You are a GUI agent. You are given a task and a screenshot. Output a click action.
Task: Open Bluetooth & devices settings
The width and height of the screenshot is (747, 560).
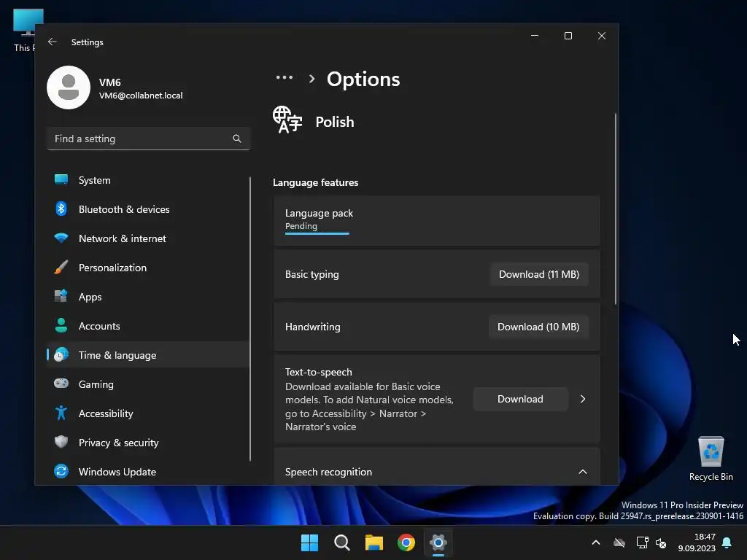(x=148, y=209)
